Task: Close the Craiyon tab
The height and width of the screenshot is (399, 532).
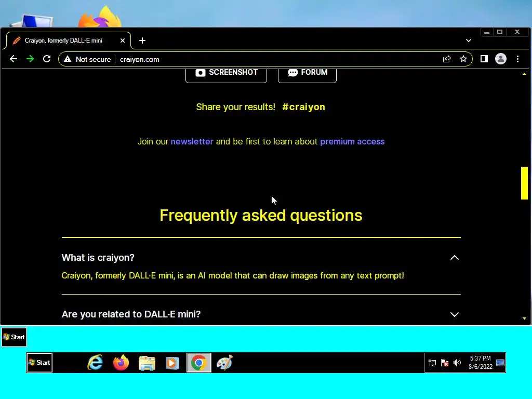Action: (x=123, y=41)
